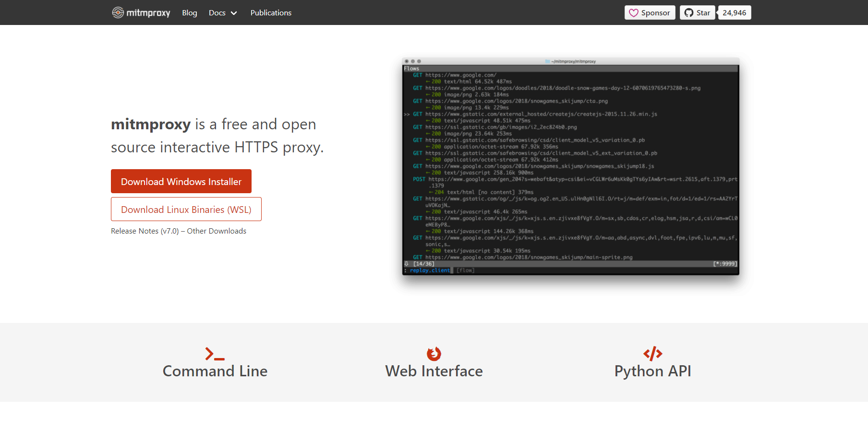The image size is (868, 421).
Task: Click the heart icon on Sponsor
Action: point(634,13)
